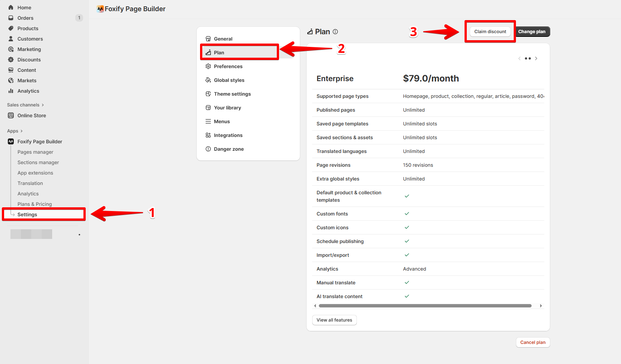The height and width of the screenshot is (364, 621).
Task: Click the Orders inbox icon
Action: (x=11, y=18)
